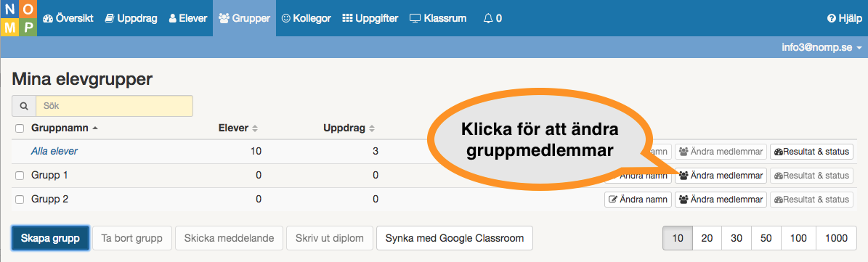The height and width of the screenshot is (262, 868).
Task: Open Hjälp question mark icon
Action: tap(831, 18)
